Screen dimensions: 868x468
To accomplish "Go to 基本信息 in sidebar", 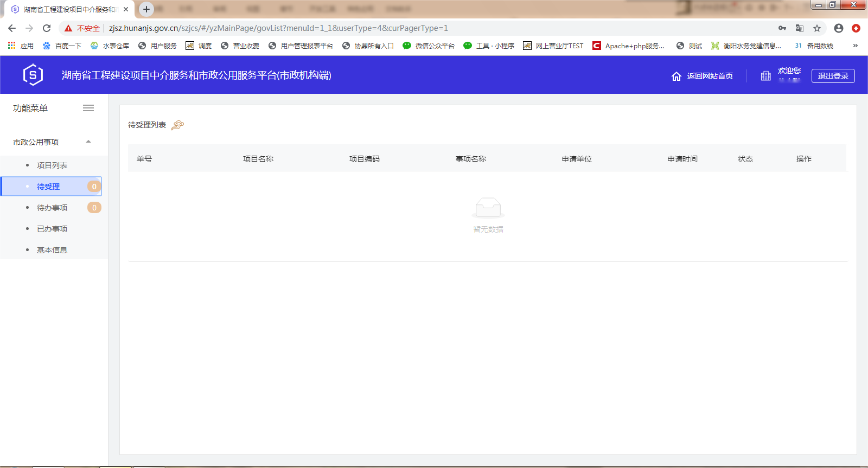I will pyautogui.click(x=52, y=250).
